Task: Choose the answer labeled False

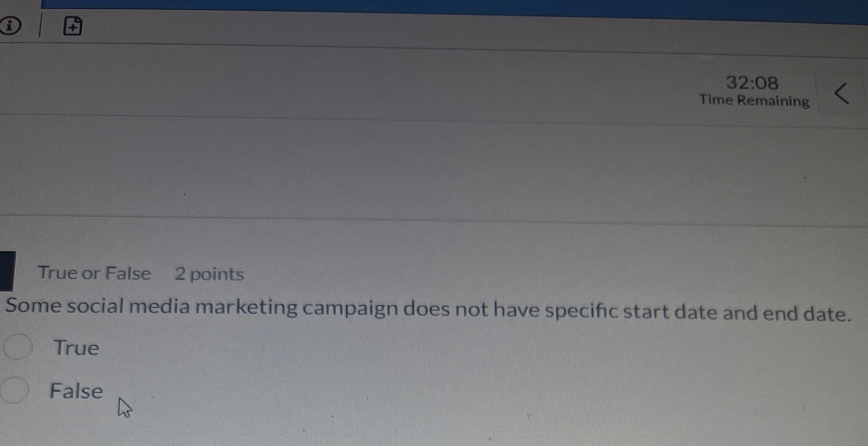Action: (x=76, y=391)
